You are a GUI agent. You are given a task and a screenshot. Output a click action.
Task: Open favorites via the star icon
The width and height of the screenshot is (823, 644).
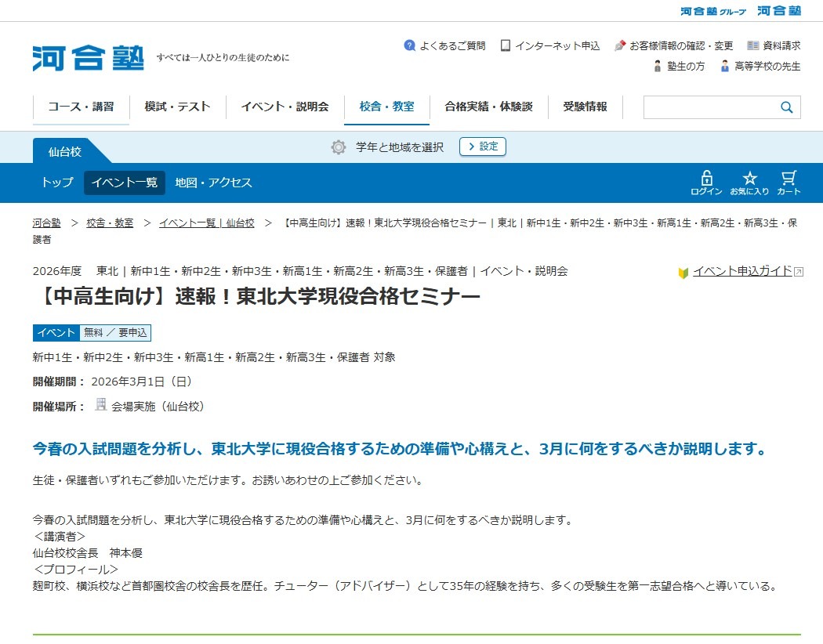pyautogui.click(x=749, y=178)
